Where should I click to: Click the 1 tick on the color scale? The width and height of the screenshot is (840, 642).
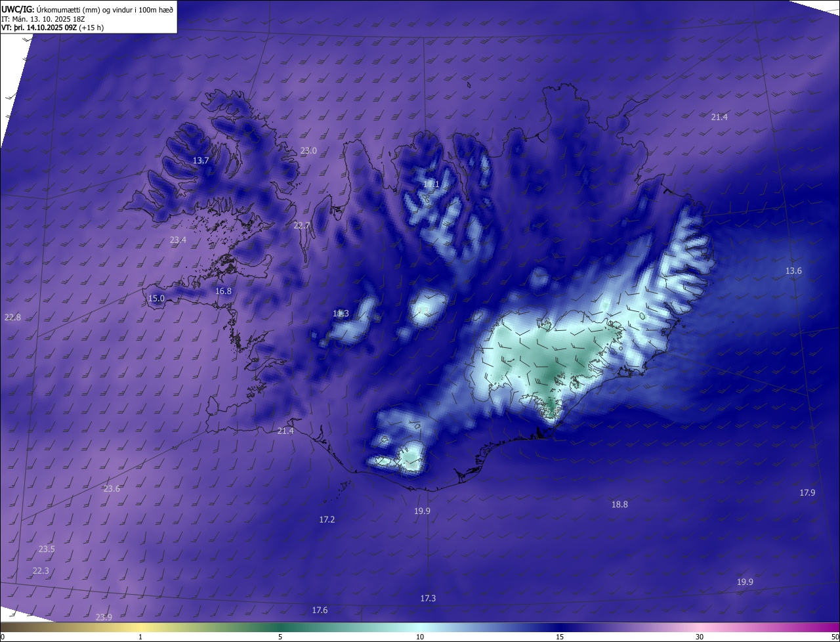(x=140, y=637)
